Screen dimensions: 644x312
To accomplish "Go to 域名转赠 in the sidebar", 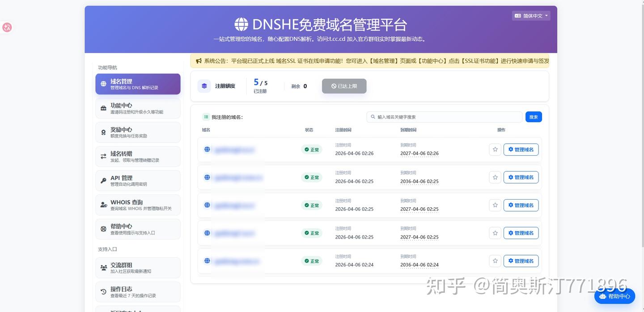I will tap(138, 157).
